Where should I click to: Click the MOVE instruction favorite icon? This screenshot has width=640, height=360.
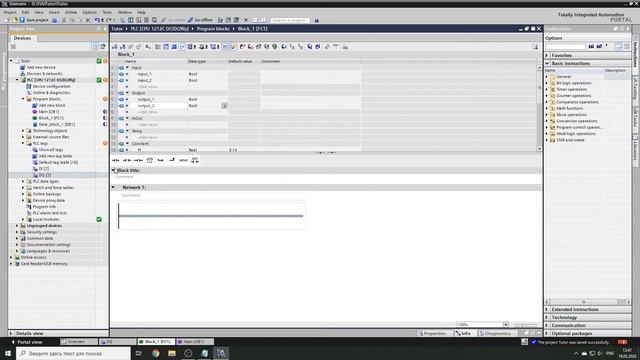coord(183,160)
